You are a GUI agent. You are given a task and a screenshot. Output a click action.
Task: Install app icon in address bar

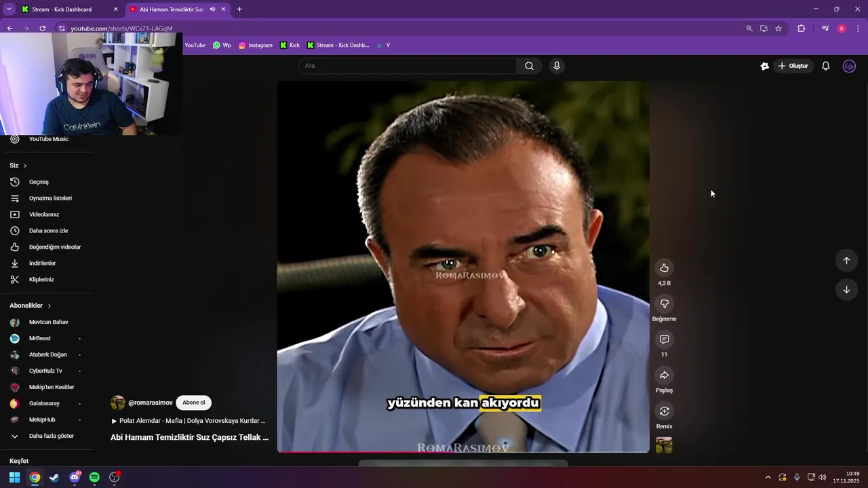(764, 28)
